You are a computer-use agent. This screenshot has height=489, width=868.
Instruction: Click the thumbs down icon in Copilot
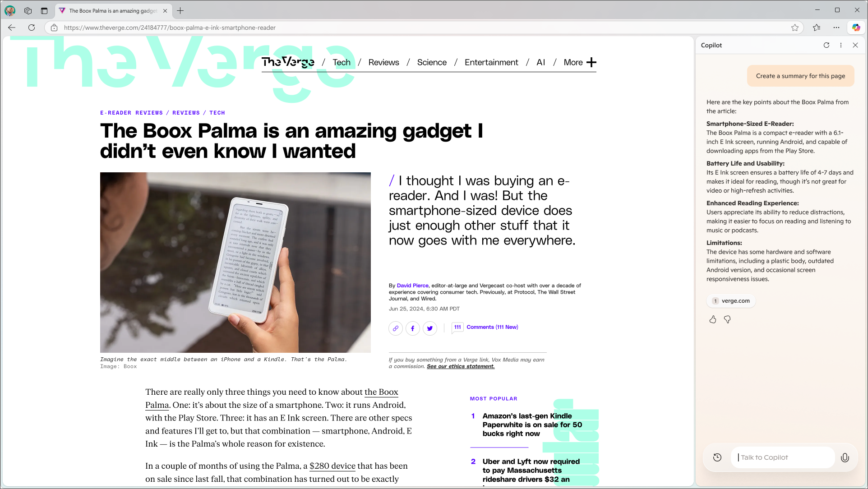[727, 319]
